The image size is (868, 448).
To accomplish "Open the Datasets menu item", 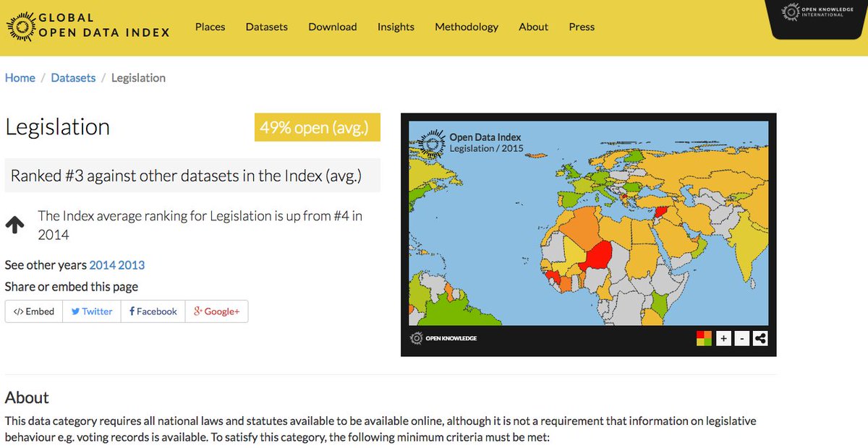I will [266, 27].
